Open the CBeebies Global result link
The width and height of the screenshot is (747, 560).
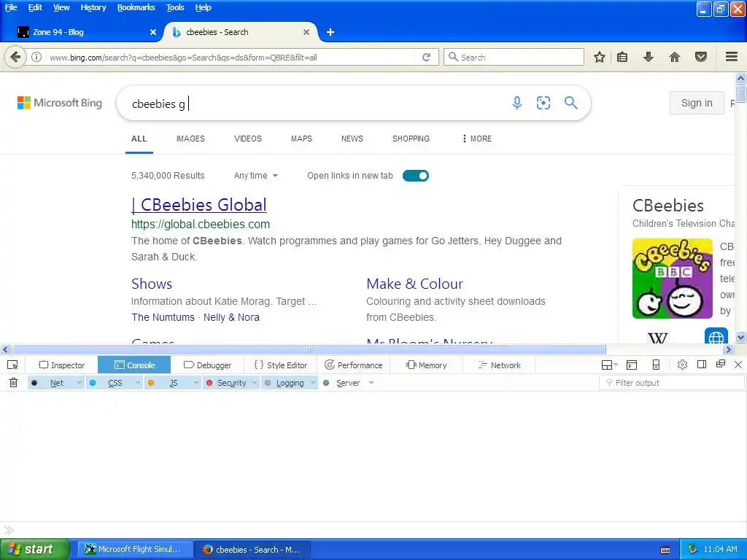(x=199, y=205)
